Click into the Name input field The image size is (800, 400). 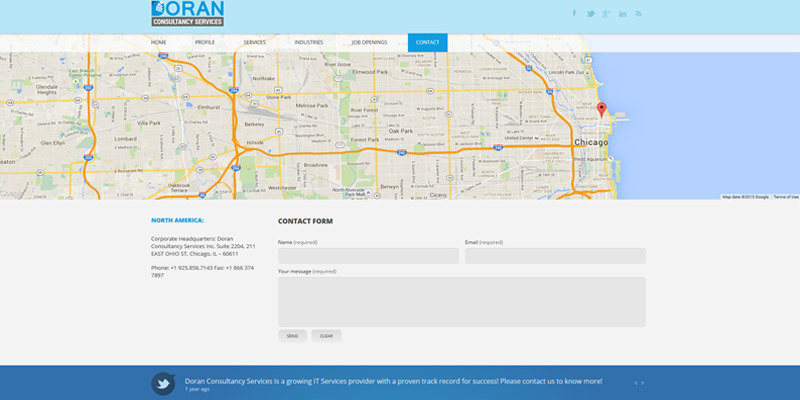pyautogui.click(x=368, y=256)
